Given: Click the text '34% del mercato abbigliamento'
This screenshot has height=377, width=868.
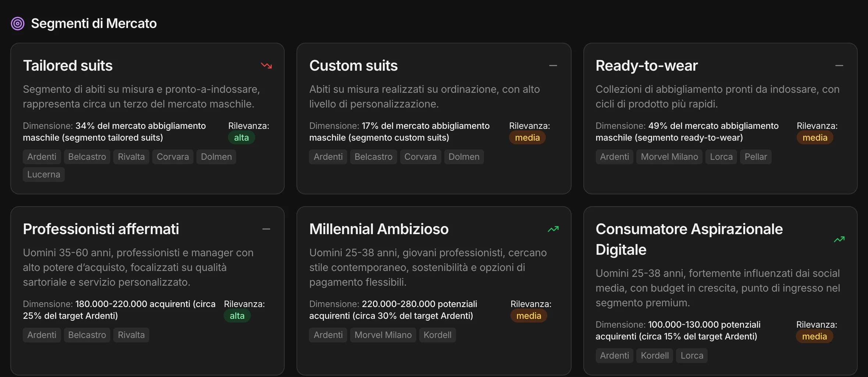Looking at the screenshot, I should point(140,126).
